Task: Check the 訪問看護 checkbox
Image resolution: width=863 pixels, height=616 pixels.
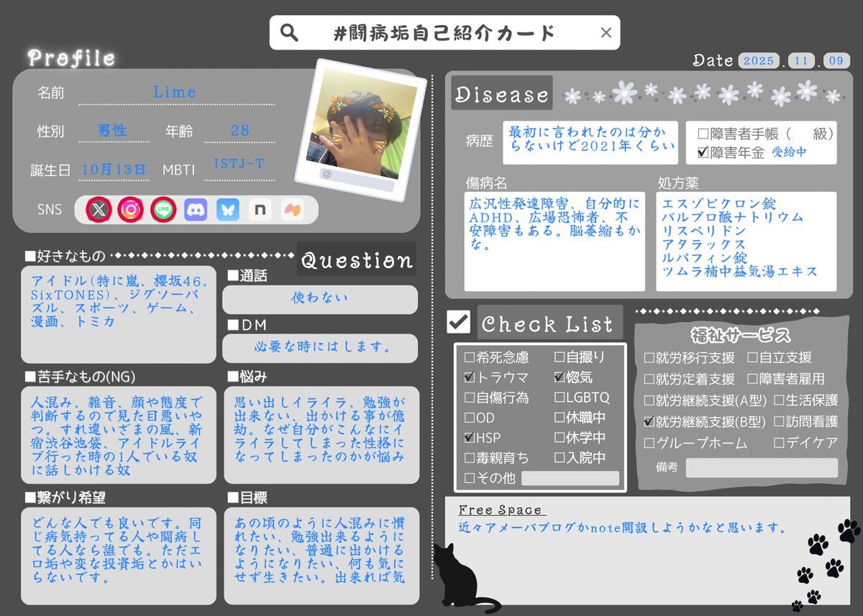Action: tap(779, 422)
